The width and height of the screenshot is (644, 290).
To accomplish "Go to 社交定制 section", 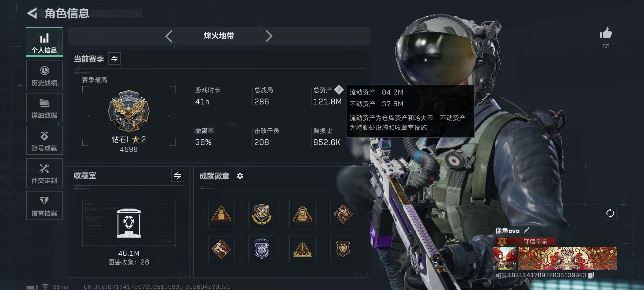I will [x=44, y=173].
